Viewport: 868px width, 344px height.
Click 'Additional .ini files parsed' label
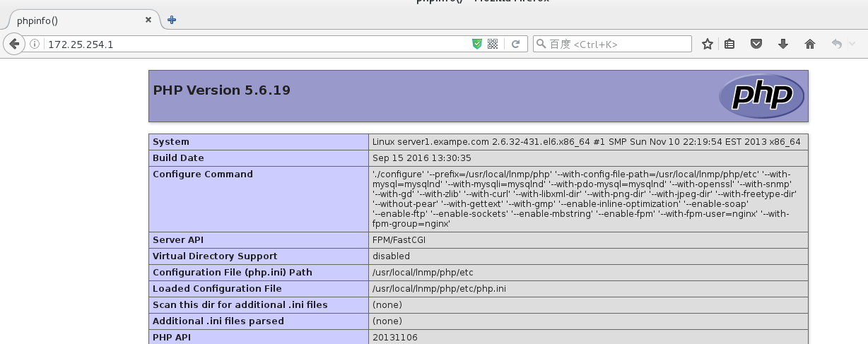click(x=218, y=321)
